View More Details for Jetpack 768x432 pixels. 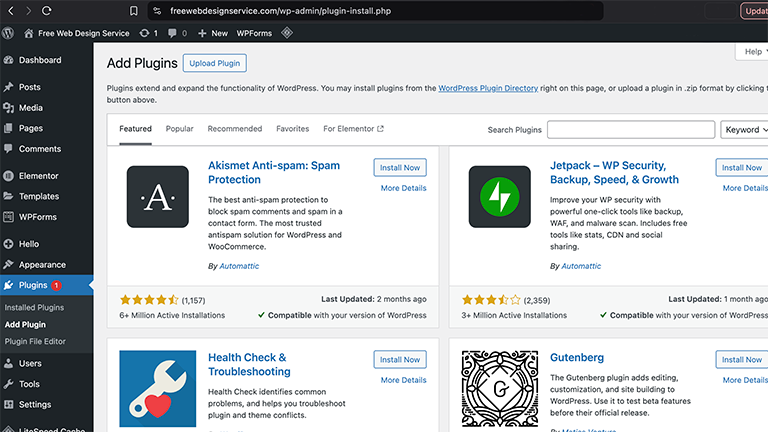(745, 188)
